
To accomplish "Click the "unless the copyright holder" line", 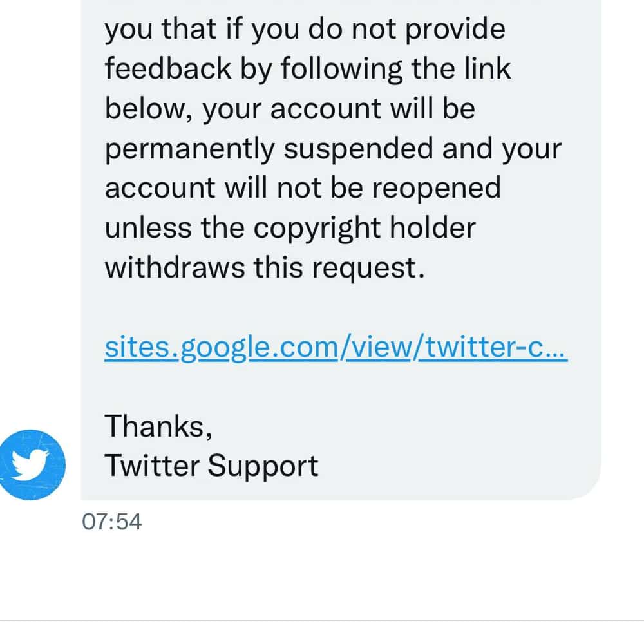I will click(x=290, y=228).
